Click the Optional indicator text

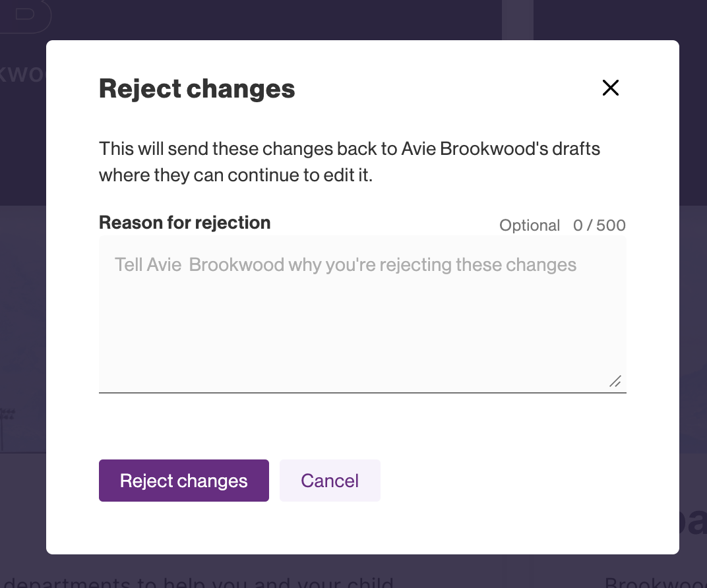tap(530, 225)
